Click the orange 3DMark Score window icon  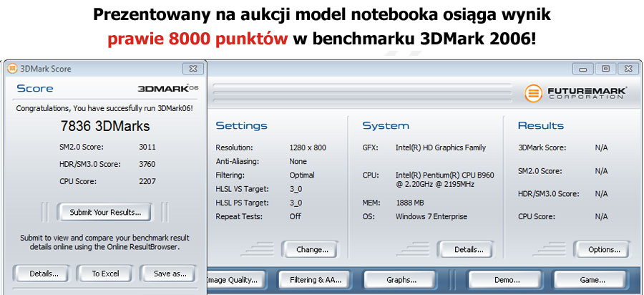pos(12,69)
